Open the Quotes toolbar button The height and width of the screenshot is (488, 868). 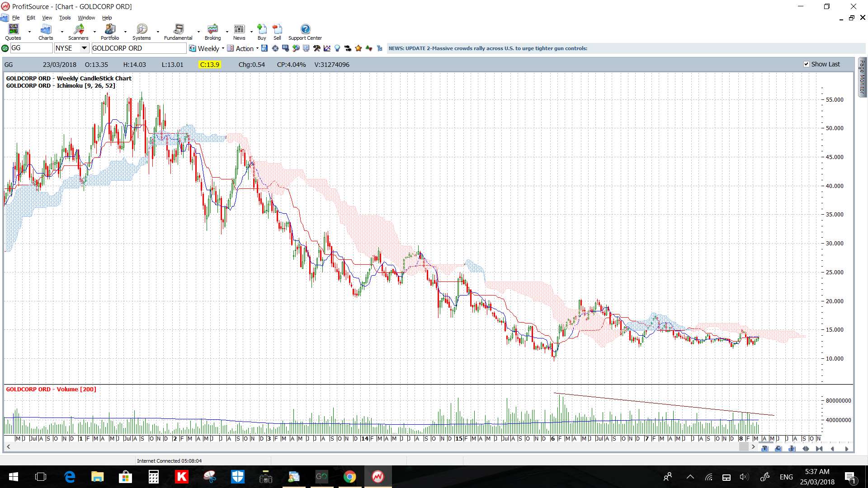click(x=13, y=32)
